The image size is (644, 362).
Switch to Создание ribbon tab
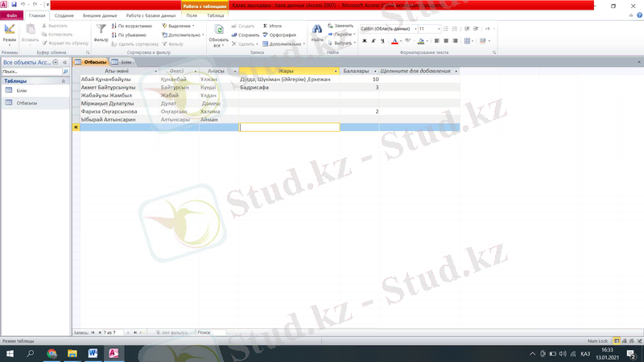click(64, 15)
